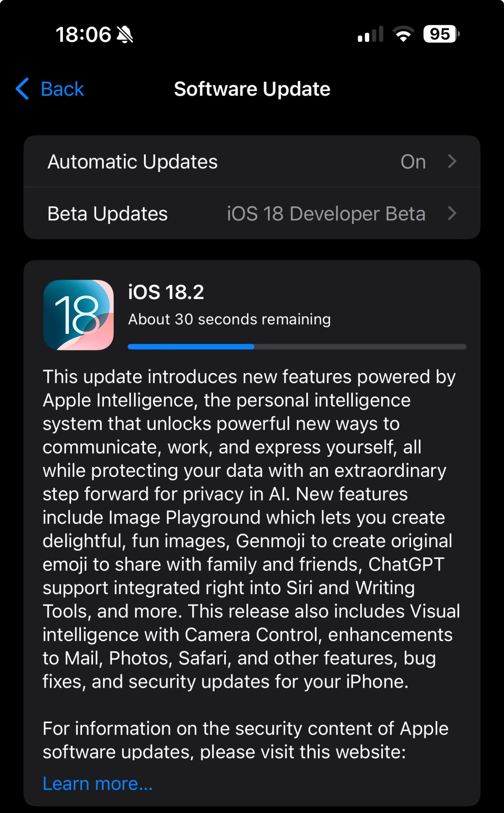Tap the silent mode bell icon

pyautogui.click(x=125, y=34)
